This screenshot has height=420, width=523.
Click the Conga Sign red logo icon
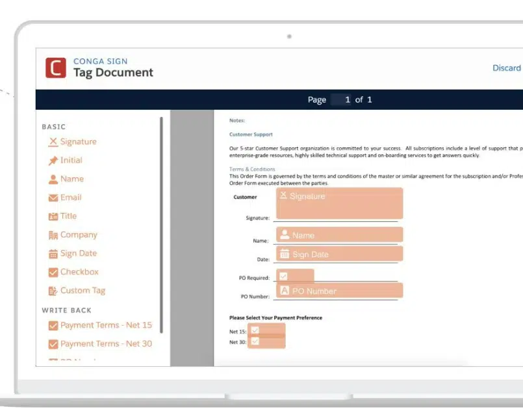click(56, 68)
